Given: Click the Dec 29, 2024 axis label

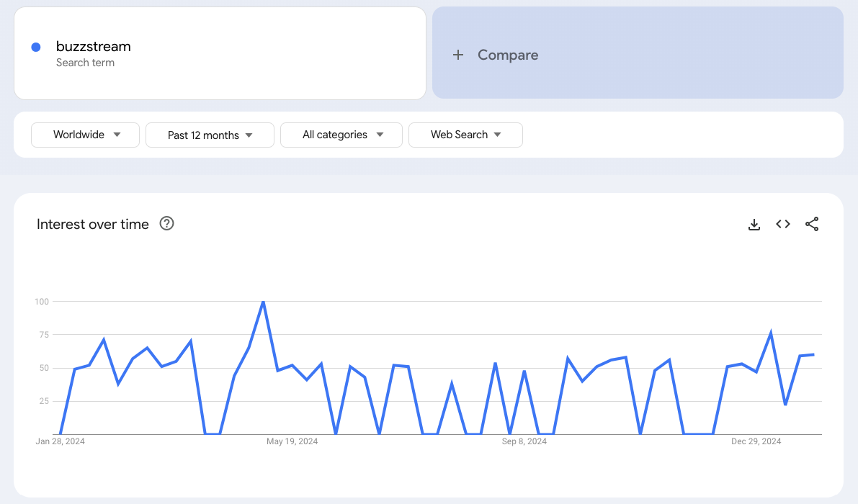Looking at the screenshot, I should [x=756, y=441].
